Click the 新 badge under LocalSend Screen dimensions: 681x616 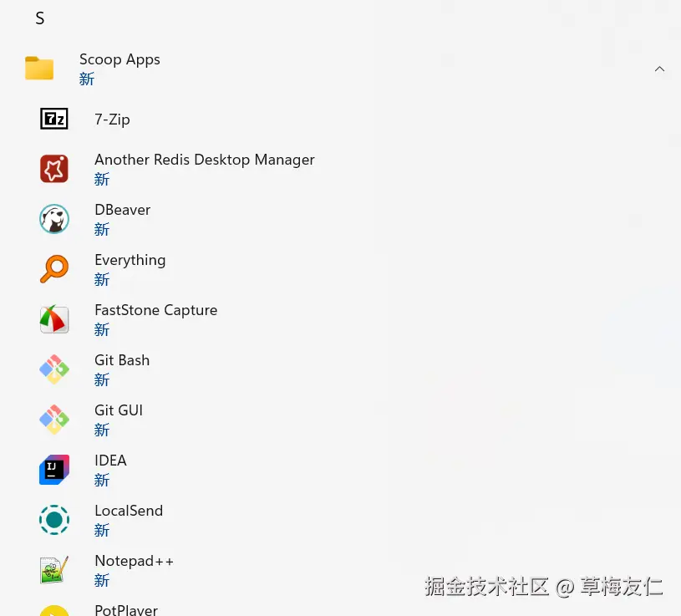coord(102,530)
